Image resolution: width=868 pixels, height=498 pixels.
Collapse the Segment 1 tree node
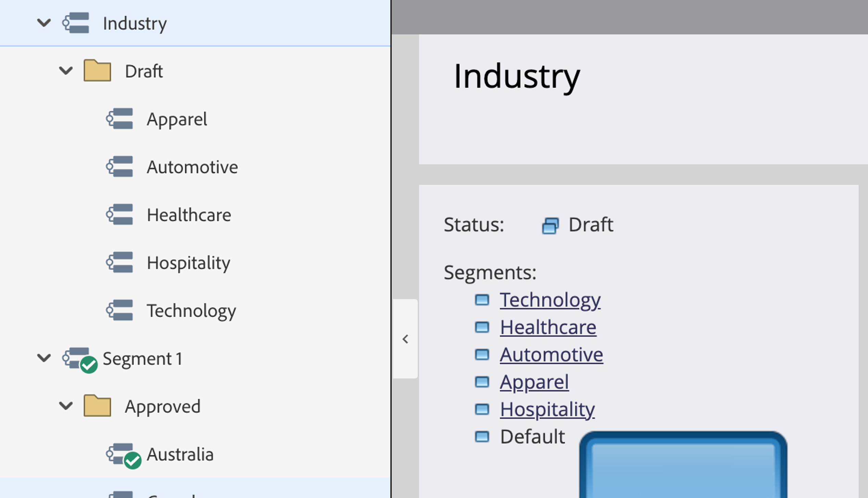(x=44, y=358)
